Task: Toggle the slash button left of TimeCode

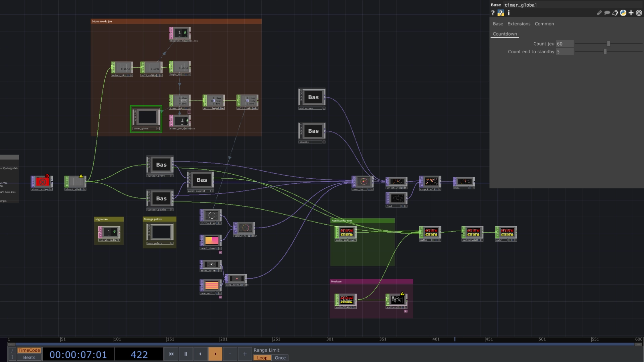Action: click(12, 350)
